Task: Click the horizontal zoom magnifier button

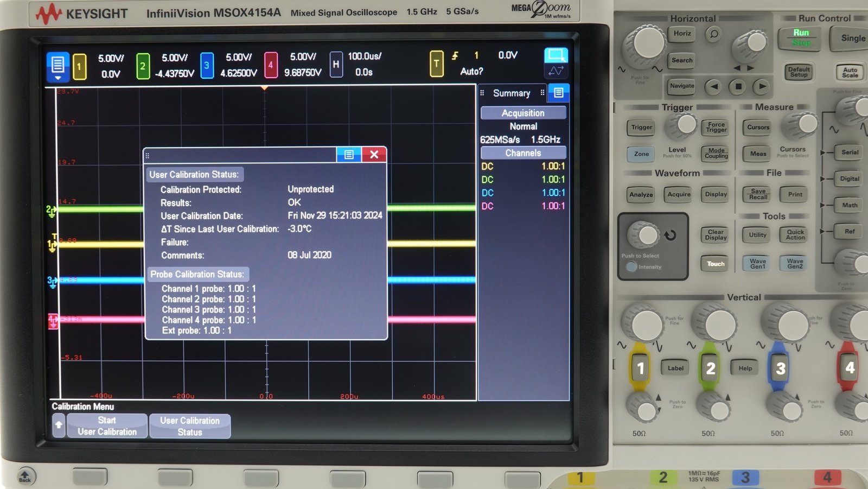Action: [x=714, y=34]
